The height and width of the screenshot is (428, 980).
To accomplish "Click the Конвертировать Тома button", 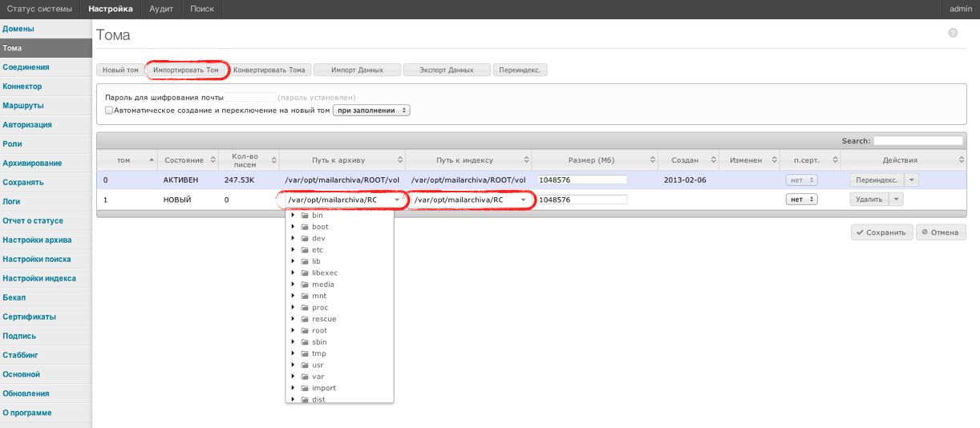I will [269, 70].
